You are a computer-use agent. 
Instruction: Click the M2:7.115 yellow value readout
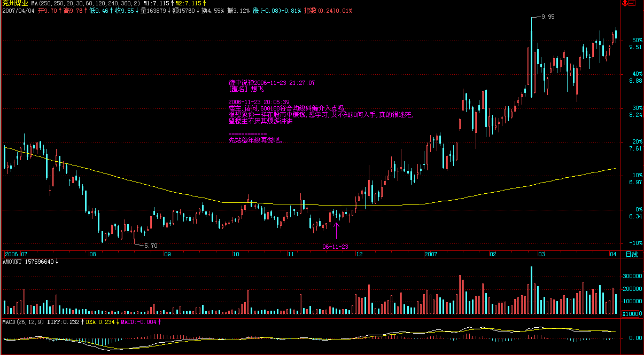tap(188, 3)
